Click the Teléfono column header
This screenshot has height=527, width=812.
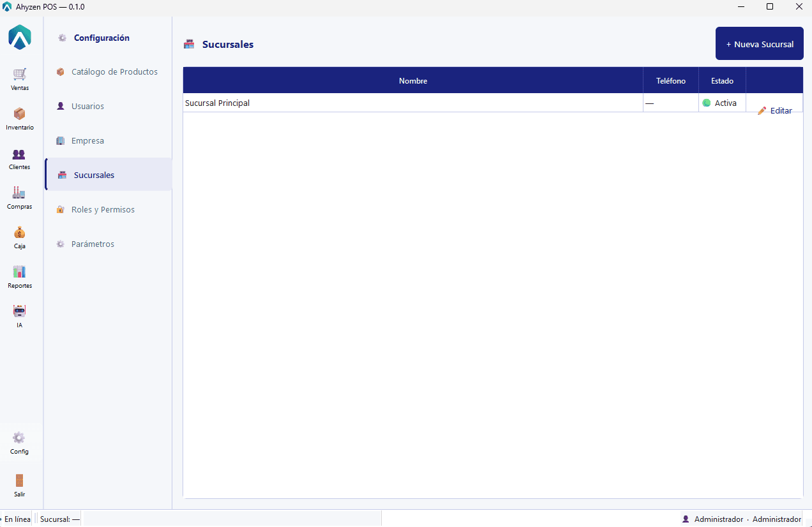click(671, 81)
